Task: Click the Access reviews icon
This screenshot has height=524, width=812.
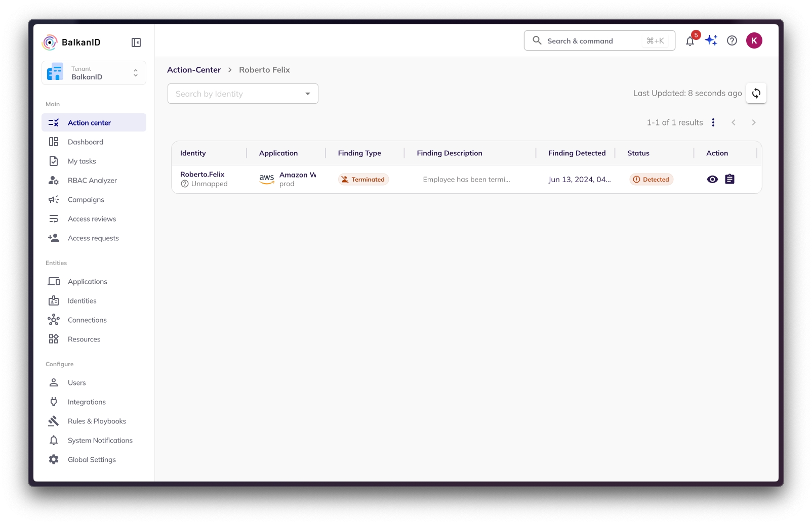Action: (x=54, y=219)
